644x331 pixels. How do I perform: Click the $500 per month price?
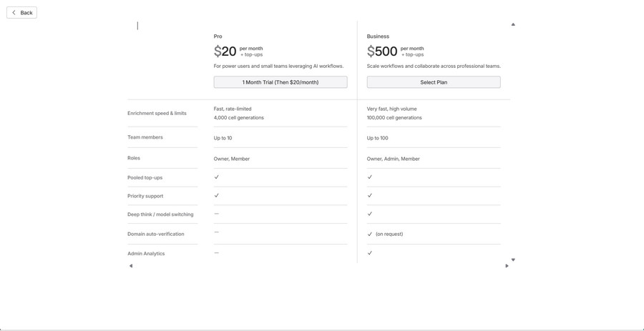[x=382, y=51]
